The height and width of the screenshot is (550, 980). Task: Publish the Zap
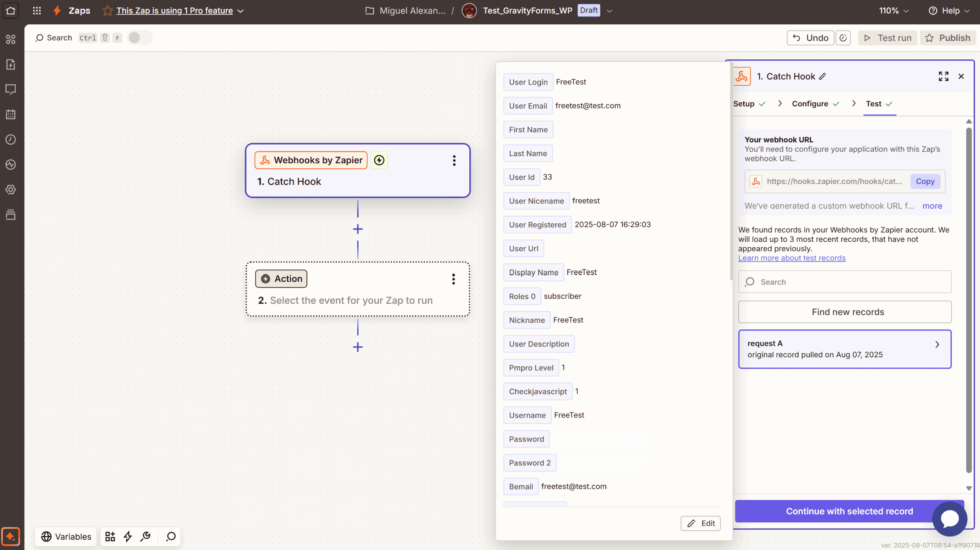click(x=947, y=38)
